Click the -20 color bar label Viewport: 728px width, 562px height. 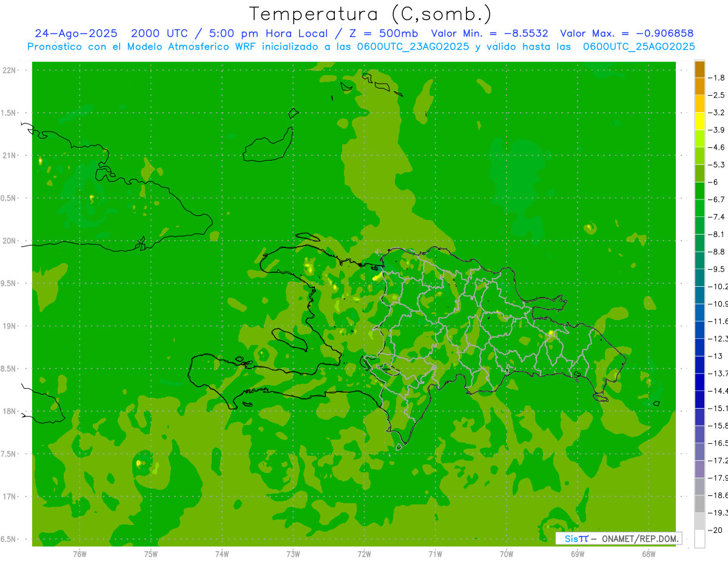tap(715, 530)
